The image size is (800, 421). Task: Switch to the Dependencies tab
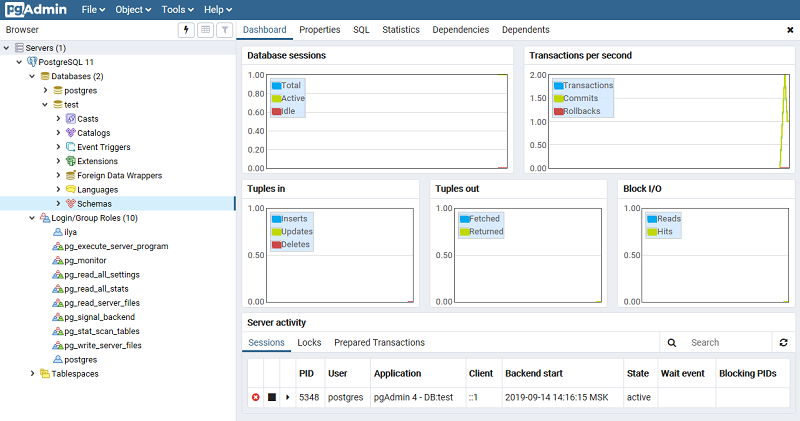coord(461,30)
